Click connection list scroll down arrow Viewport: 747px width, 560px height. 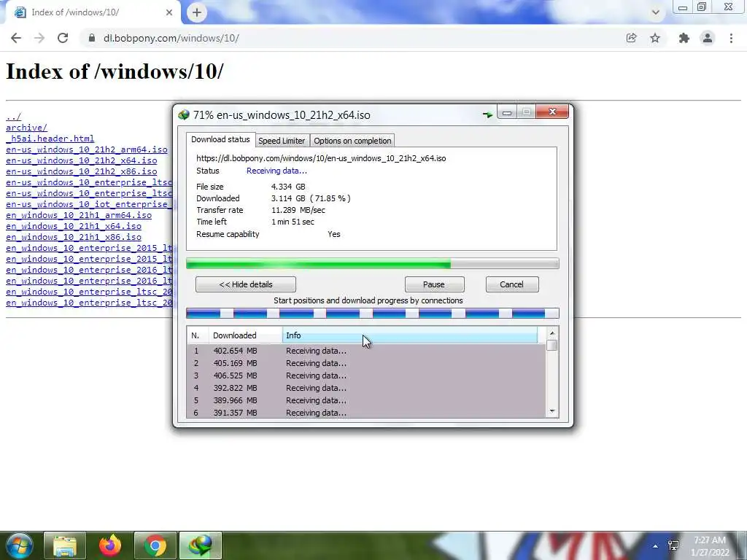click(x=552, y=411)
